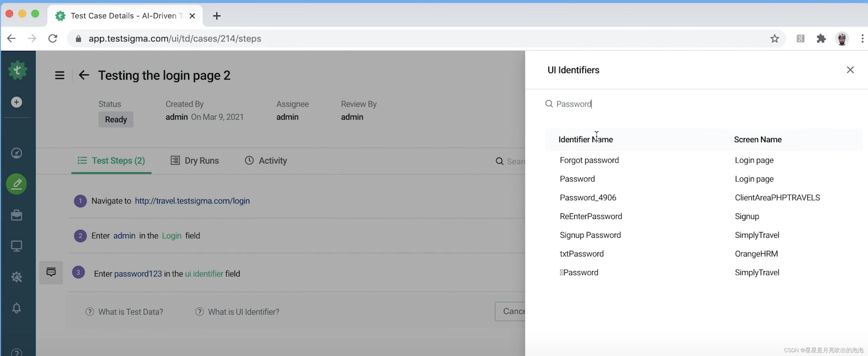Switch to the Activity tab
Screen dimensions: 868x356
click(x=266, y=160)
